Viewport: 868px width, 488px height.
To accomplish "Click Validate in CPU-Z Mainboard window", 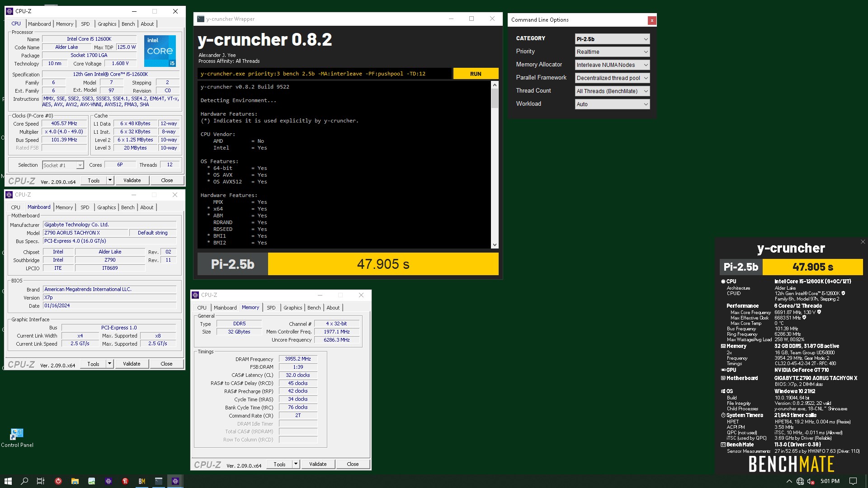I will (132, 364).
